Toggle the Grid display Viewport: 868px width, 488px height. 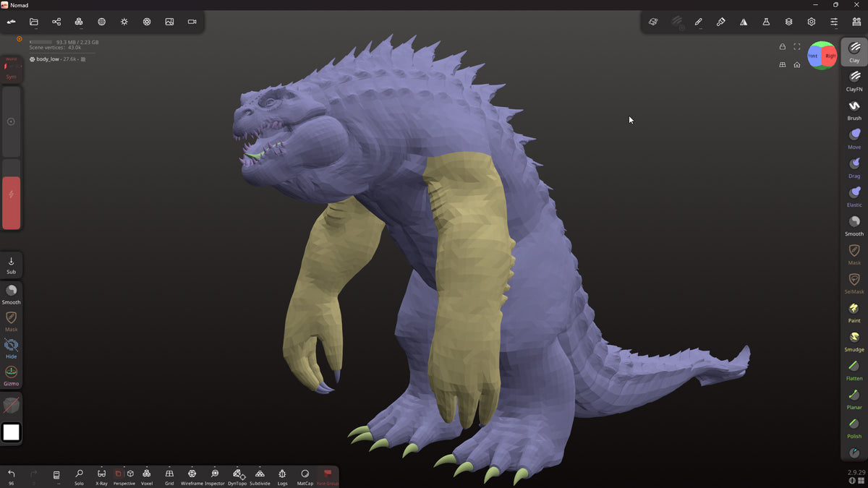tap(169, 476)
